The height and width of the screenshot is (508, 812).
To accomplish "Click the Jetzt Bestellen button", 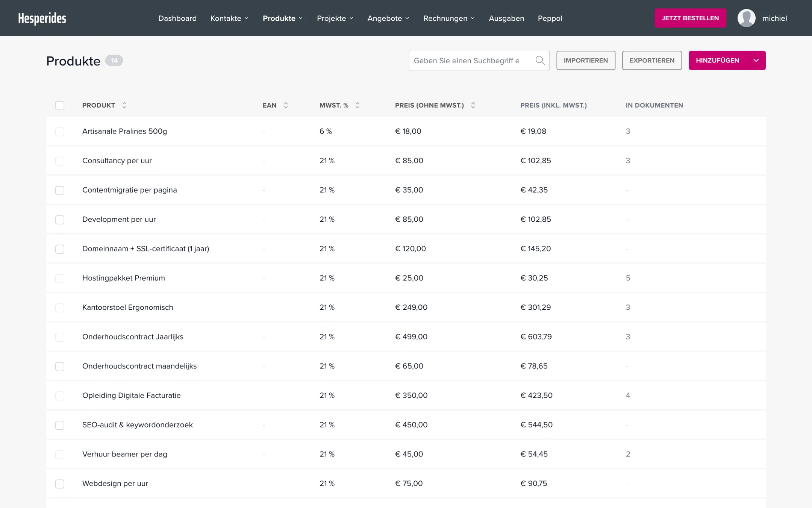I will click(690, 18).
